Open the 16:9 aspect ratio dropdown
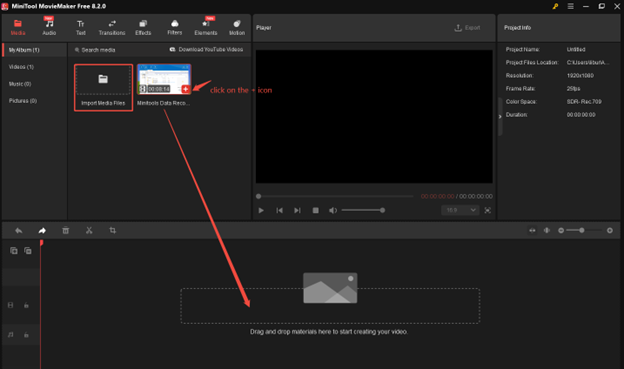The image size is (624, 369). tap(460, 210)
